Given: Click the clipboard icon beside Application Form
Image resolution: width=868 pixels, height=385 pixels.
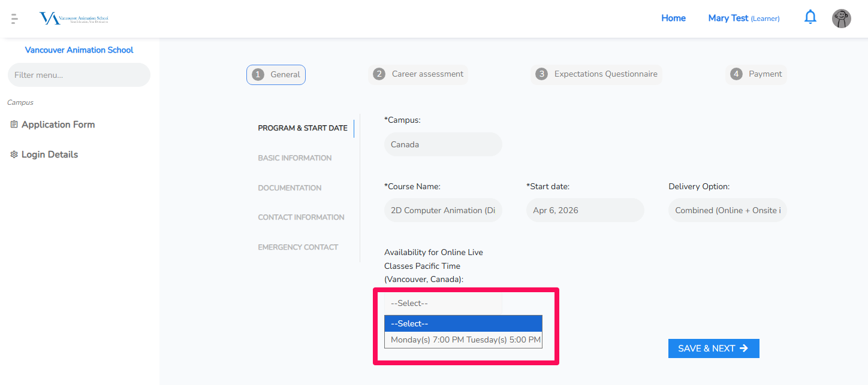Looking at the screenshot, I should point(14,125).
